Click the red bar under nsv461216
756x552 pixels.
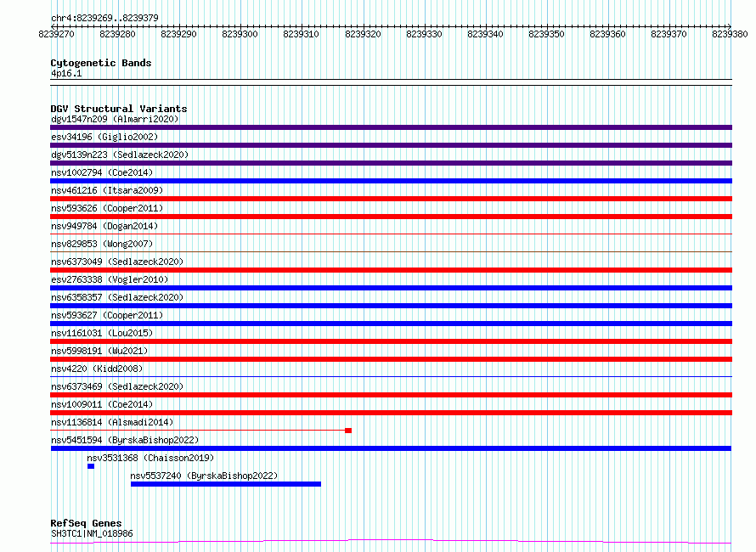391,199
